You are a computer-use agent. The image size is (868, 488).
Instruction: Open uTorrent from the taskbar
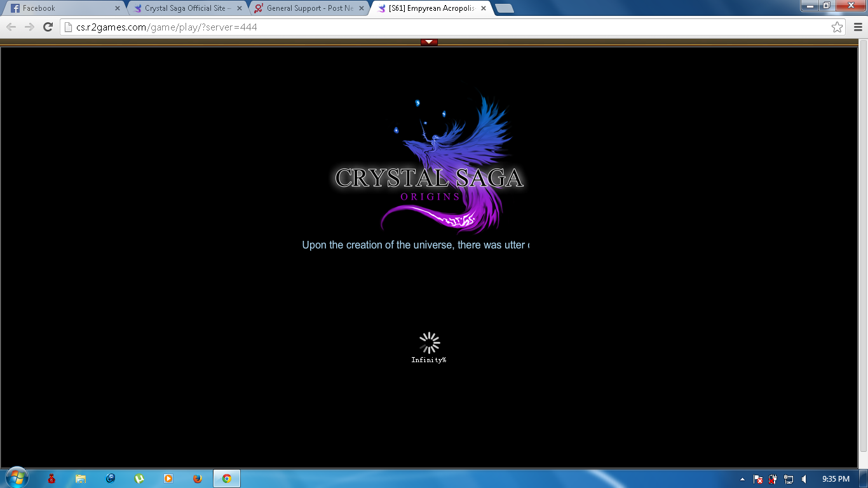[x=139, y=478]
